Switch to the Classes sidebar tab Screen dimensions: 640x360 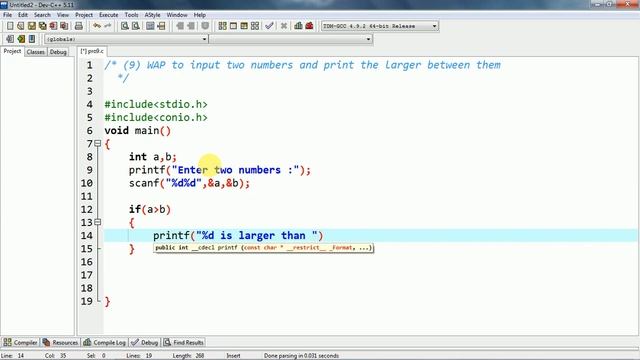(36, 52)
